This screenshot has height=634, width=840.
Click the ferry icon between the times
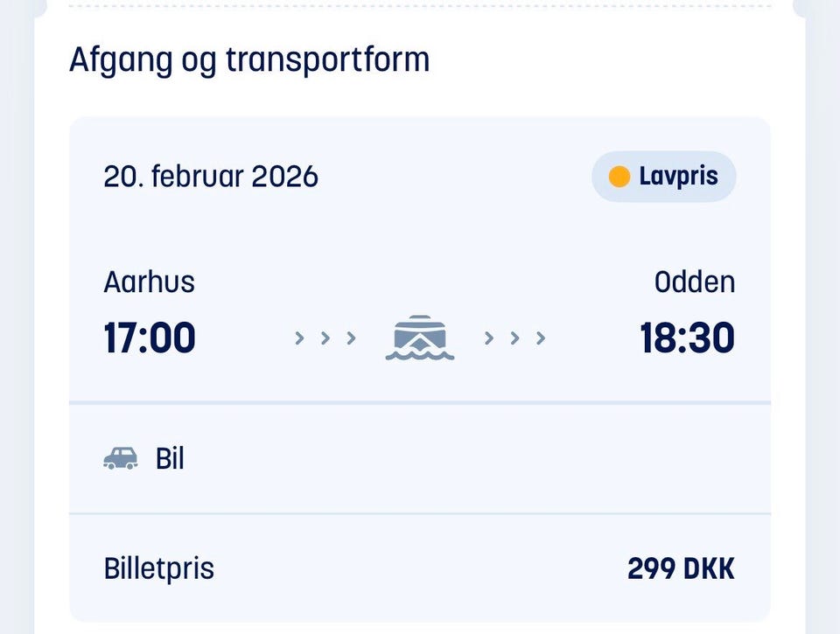[x=420, y=338]
